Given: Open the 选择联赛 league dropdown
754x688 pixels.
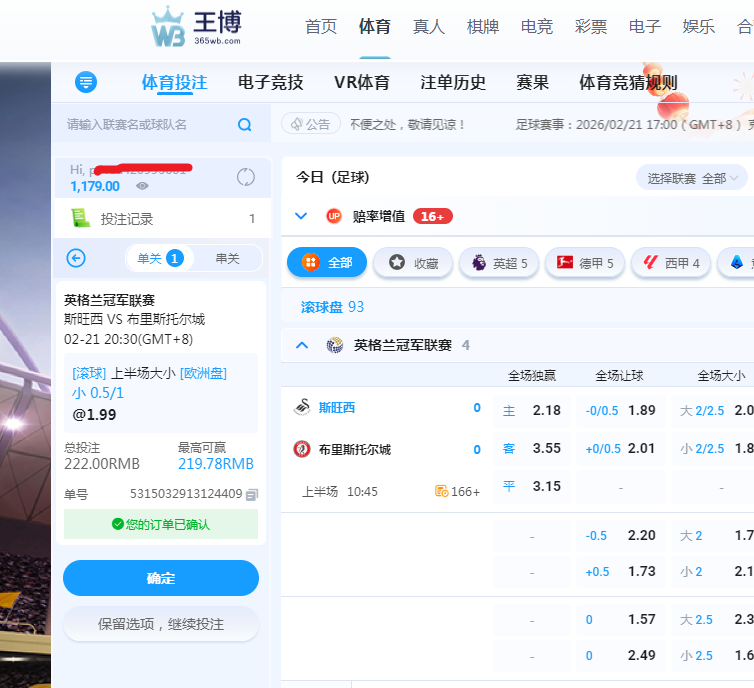Looking at the screenshot, I should tap(692, 178).
